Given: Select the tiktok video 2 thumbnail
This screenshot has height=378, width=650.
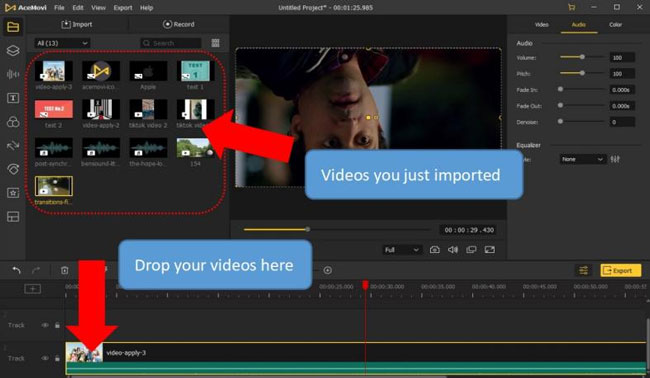Looking at the screenshot, I should point(148,109).
